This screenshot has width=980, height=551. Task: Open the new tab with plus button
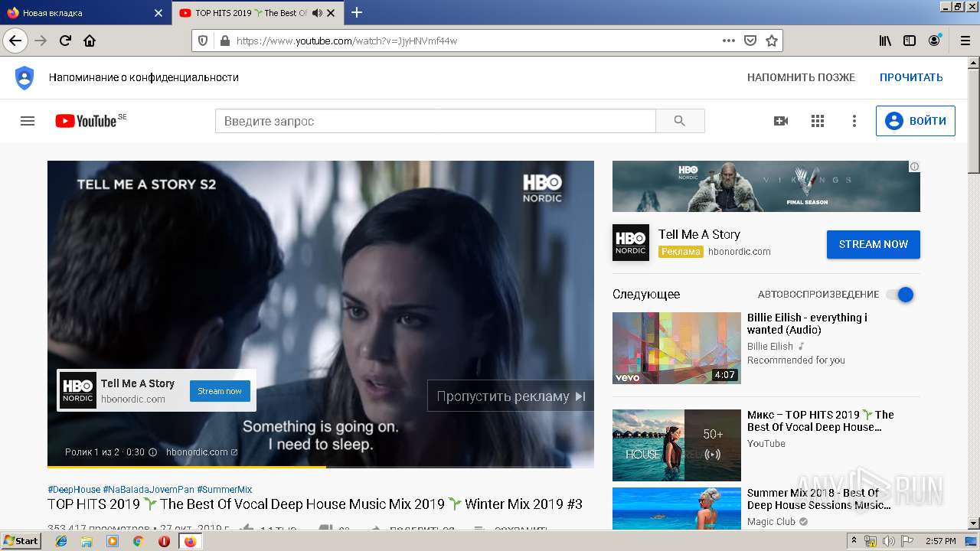coord(357,12)
